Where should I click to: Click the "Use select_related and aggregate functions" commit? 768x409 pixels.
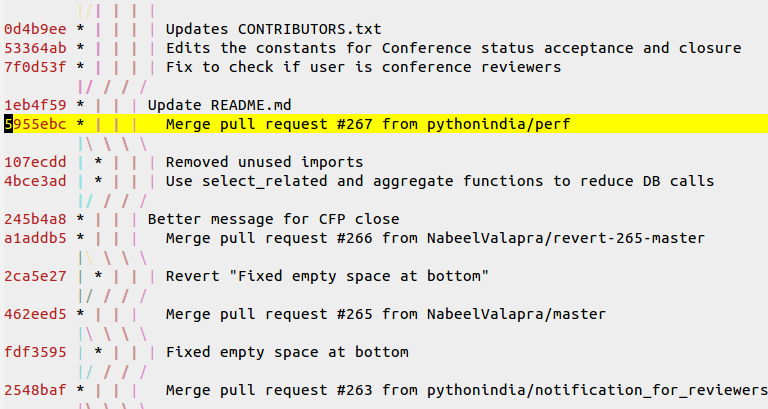[440, 181]
